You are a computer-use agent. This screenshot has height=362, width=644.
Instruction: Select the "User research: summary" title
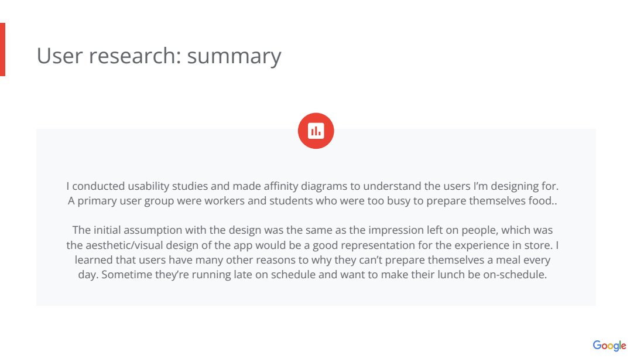[x=159, y=56]
